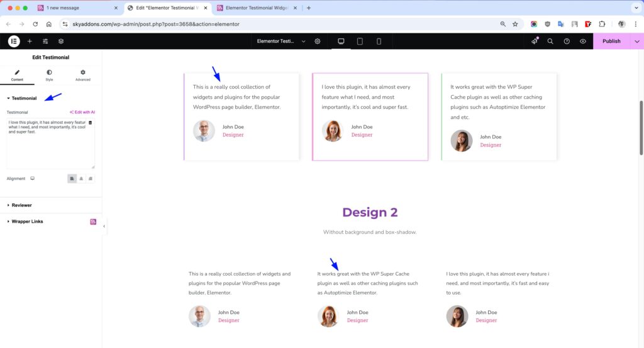
Task: Switch to mobile preview mode
Action: [x=379, y=41]
